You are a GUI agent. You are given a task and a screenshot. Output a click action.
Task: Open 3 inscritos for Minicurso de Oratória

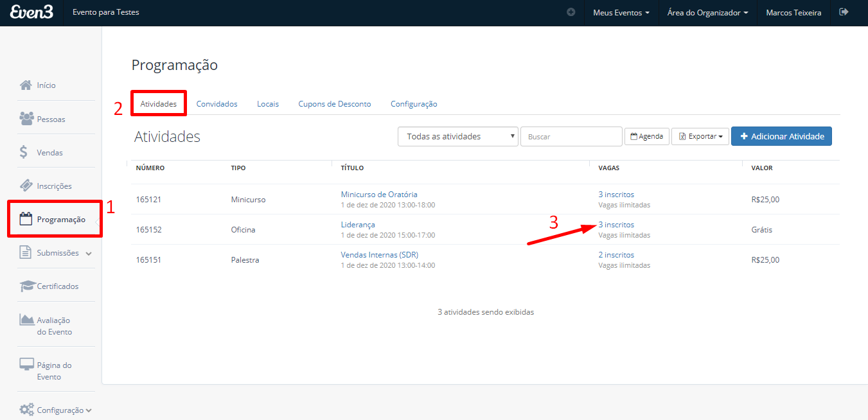pyautogui.click(x=616, y=194)
